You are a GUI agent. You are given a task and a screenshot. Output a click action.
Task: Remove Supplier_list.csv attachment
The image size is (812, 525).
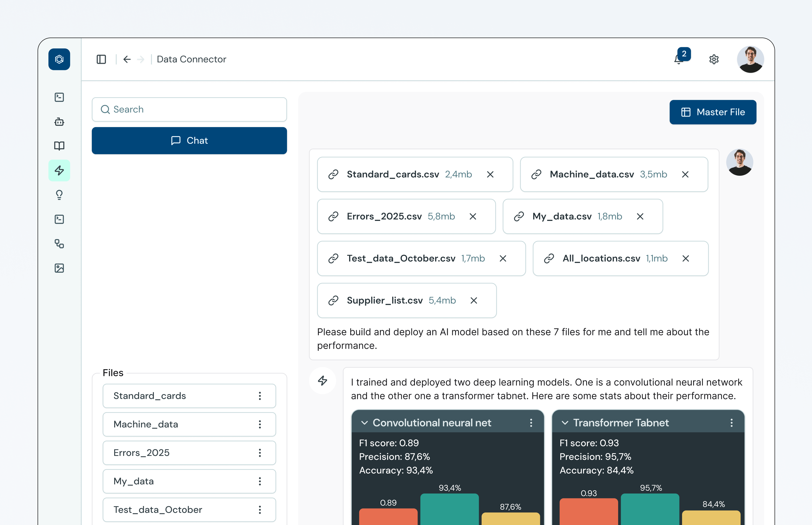[474, 300]
